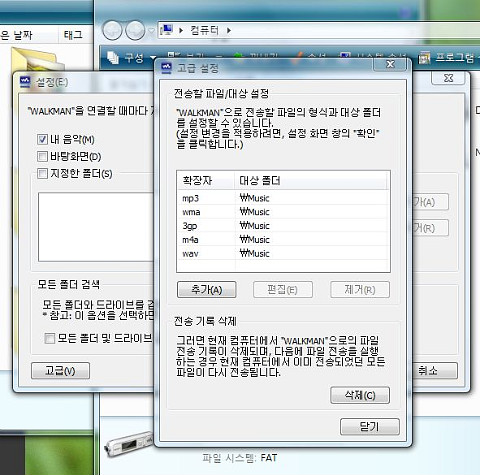480x475 pixels.
Task: Click the 추가(A) button in 고급 설정 dialog
Action: tap(207, 289)
